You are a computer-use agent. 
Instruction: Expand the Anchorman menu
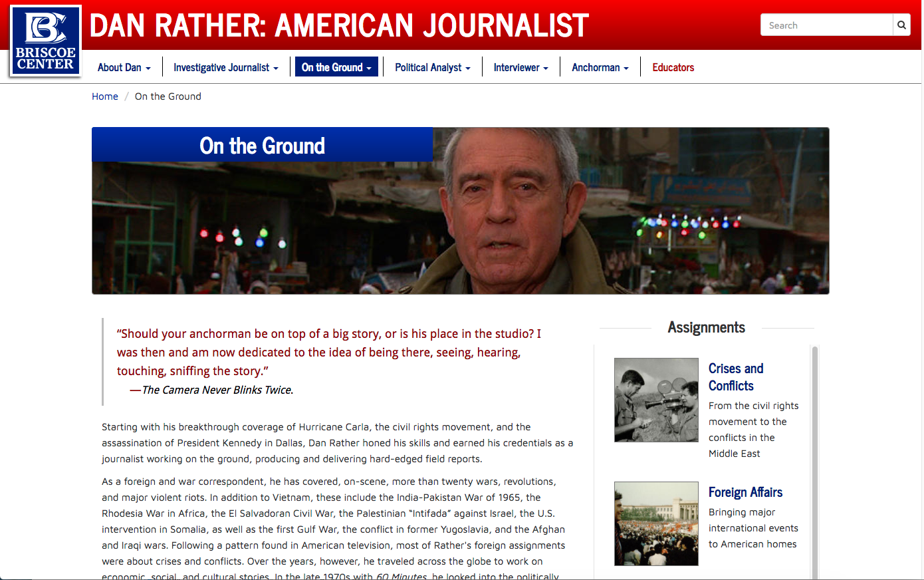tap(600, 67)
